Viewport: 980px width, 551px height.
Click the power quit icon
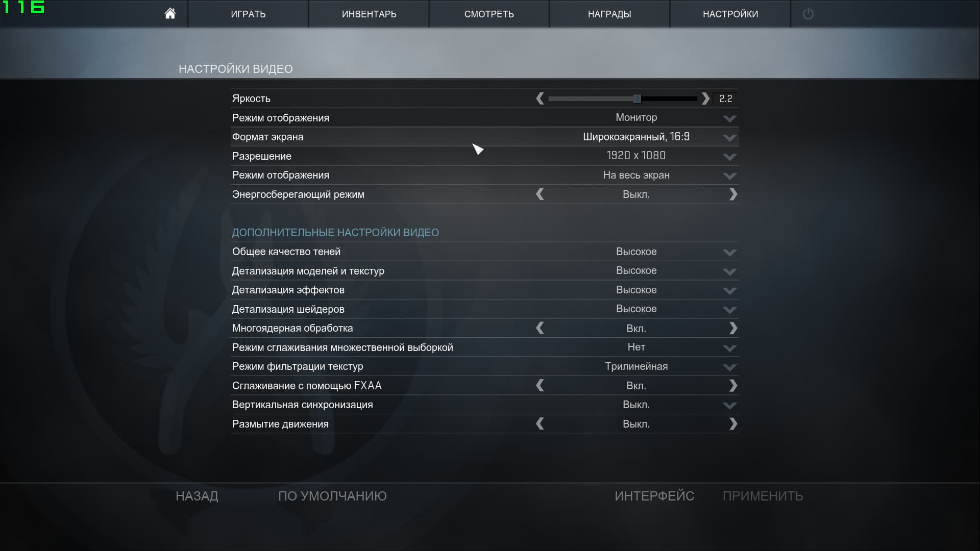click(x=807, y=14)
